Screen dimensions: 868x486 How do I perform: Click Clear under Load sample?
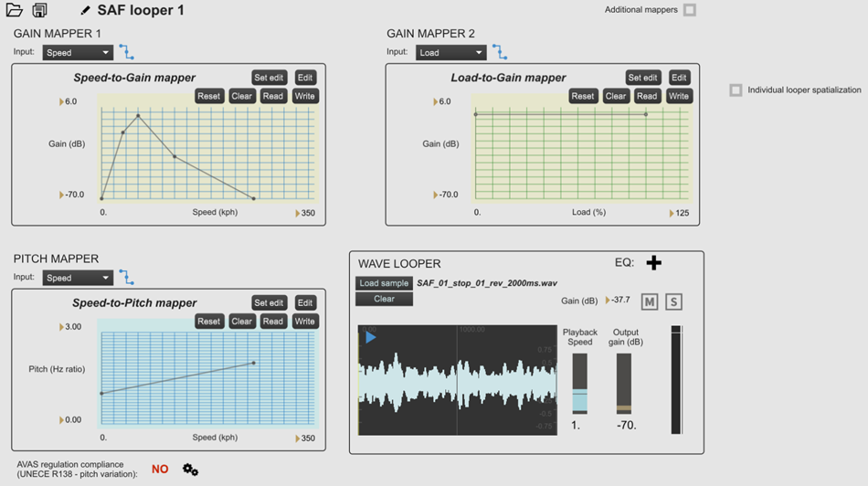[x=384, y=299]
